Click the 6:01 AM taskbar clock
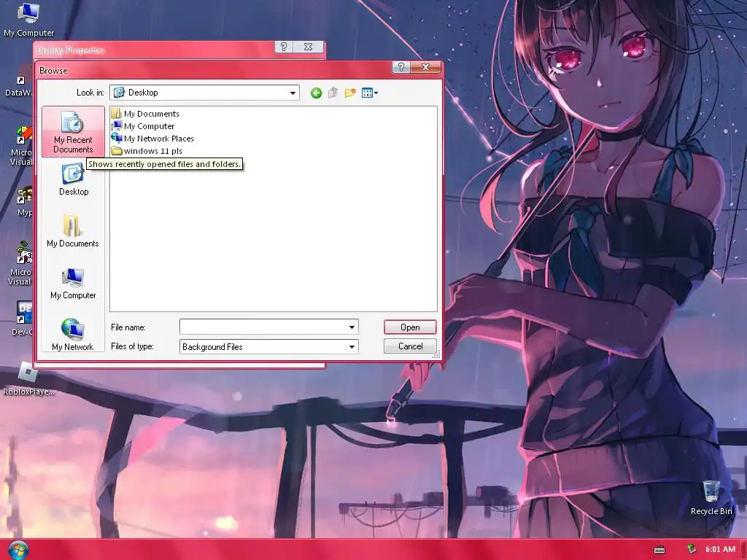The height and width of the screenshot is (560, 747). click(720, 549)
